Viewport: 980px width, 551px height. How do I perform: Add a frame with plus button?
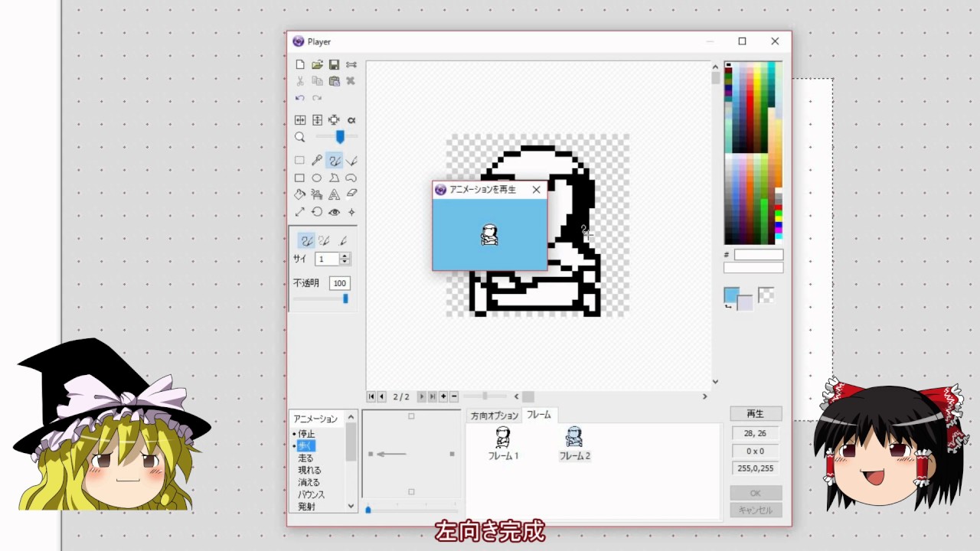tap(443, 396)
